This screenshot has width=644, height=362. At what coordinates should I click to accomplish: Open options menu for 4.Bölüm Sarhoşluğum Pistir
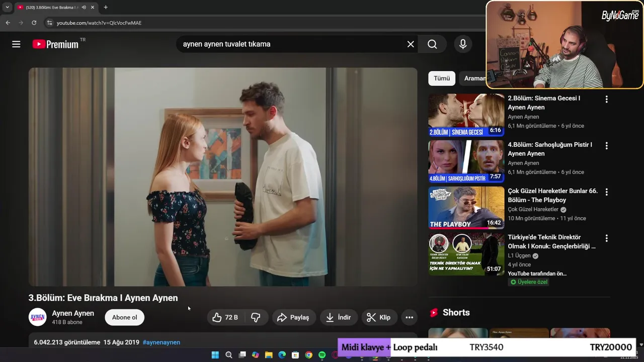tap(606, 146)
